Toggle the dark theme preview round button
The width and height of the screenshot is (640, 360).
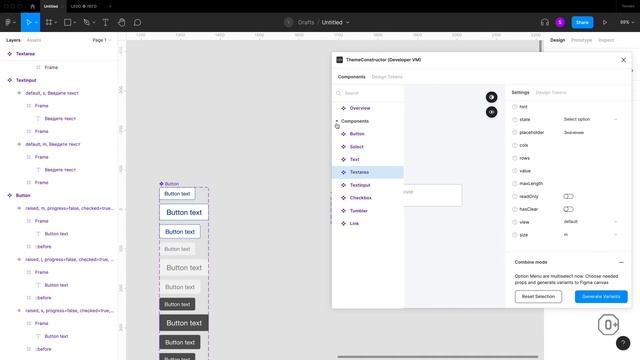[491, 97]
